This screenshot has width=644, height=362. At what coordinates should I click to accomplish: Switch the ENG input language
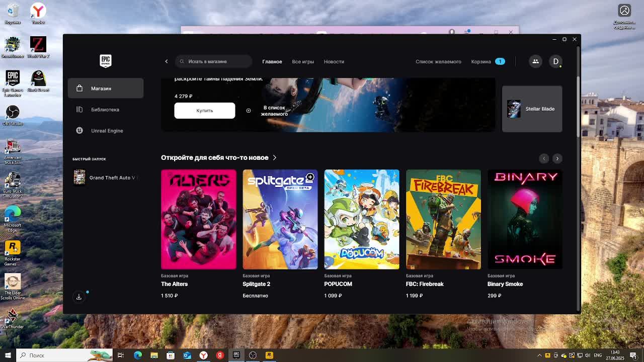(598, 355)
